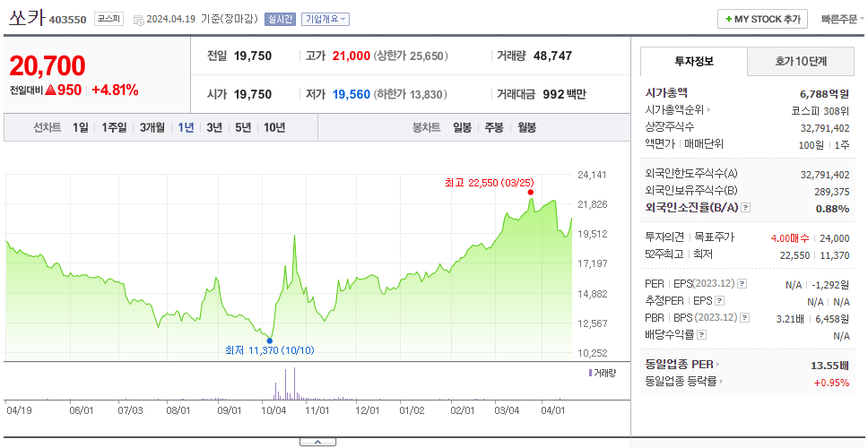Click the 거래대금 value 992 백만
Viewport: 868px width, 448px height.
tap(564, 95)
